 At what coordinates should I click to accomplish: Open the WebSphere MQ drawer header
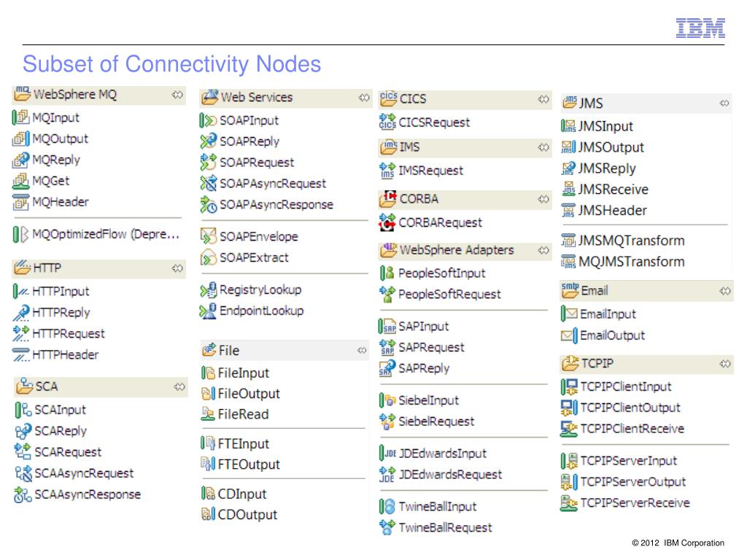click(x=98, y=95)
